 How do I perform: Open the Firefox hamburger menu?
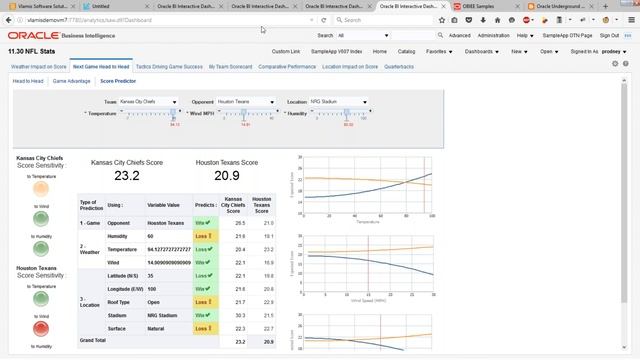(631, 20)
